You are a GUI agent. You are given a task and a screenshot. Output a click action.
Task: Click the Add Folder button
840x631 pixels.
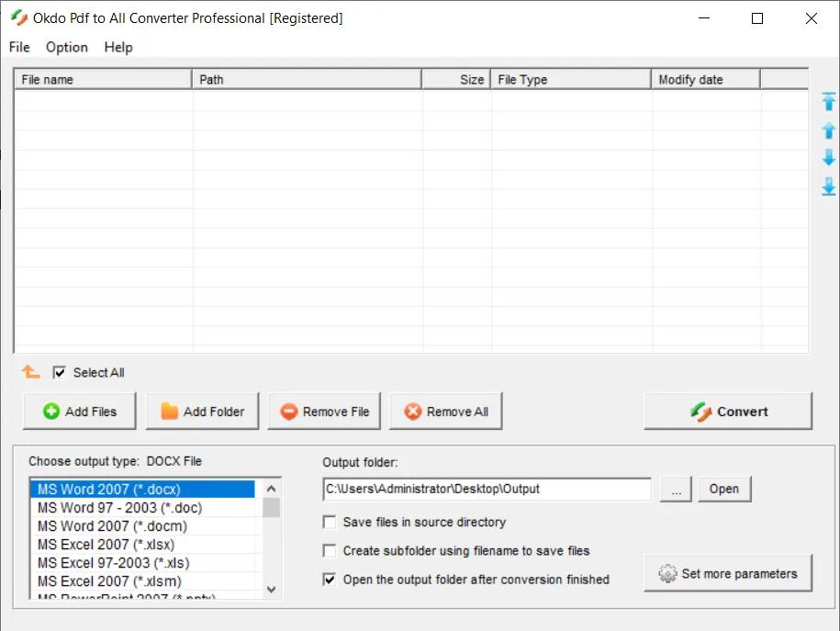202,411
